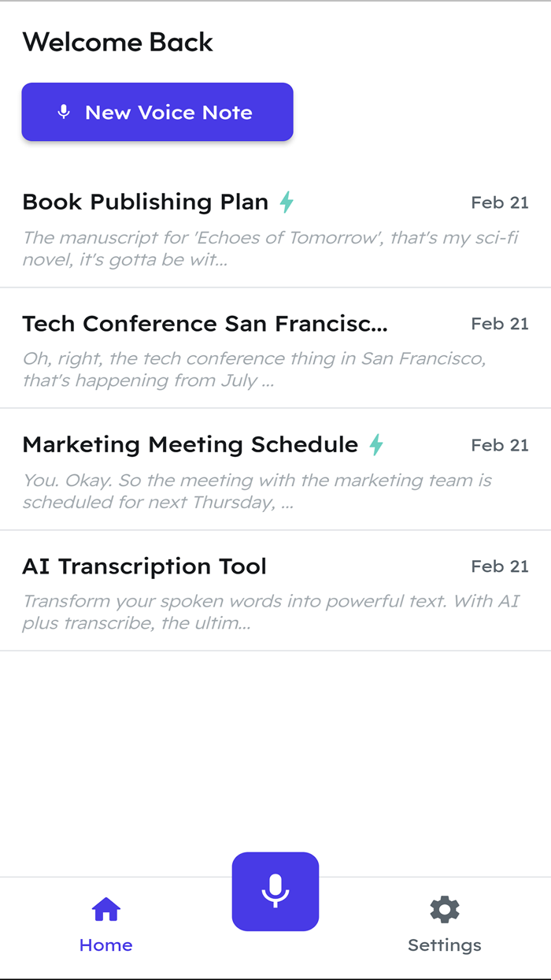551x980 pixels.
Task: Click the lightning bolt next to Book Publishing Plan
Action: pyautogui.click(x=287, y=202)
